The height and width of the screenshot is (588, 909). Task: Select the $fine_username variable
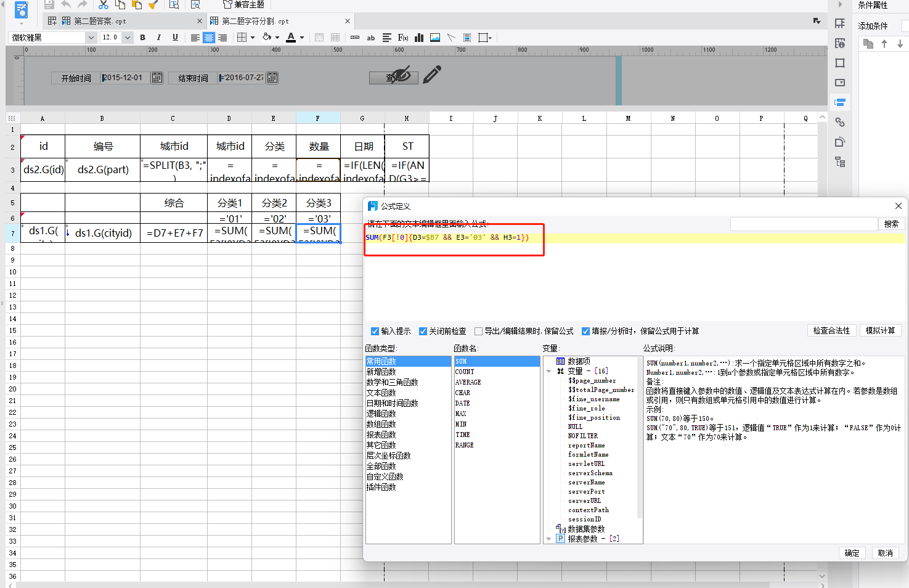coord(594,399)
